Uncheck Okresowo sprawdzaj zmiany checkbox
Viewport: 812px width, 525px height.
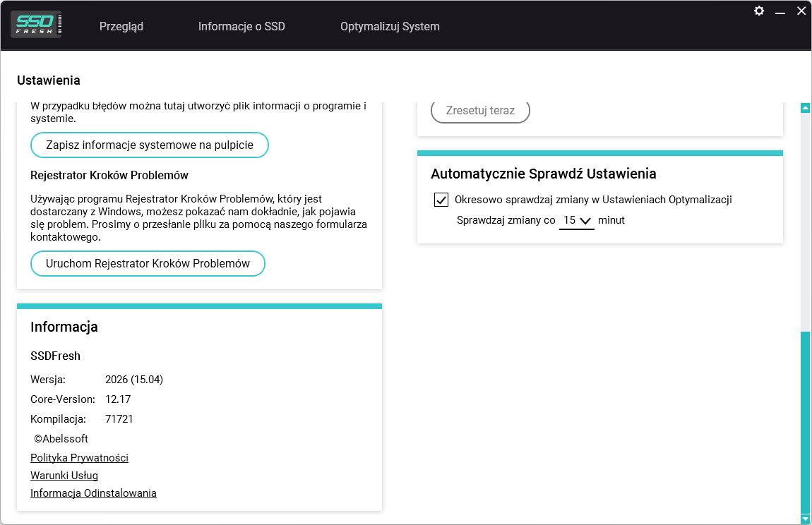point(441,200)
